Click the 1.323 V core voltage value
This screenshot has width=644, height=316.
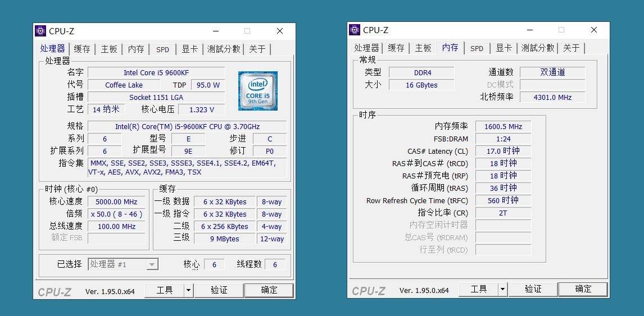tap(201, 109)
